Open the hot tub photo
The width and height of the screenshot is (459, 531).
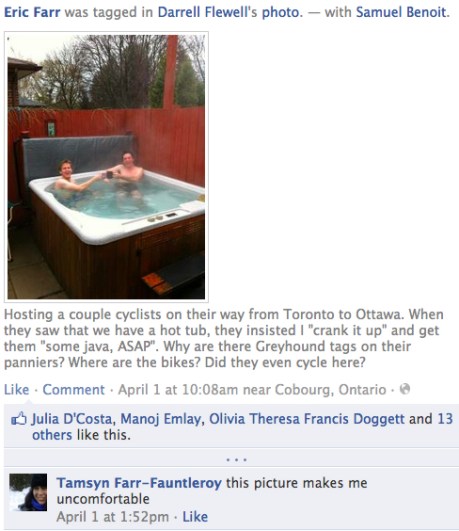point(106,167)
